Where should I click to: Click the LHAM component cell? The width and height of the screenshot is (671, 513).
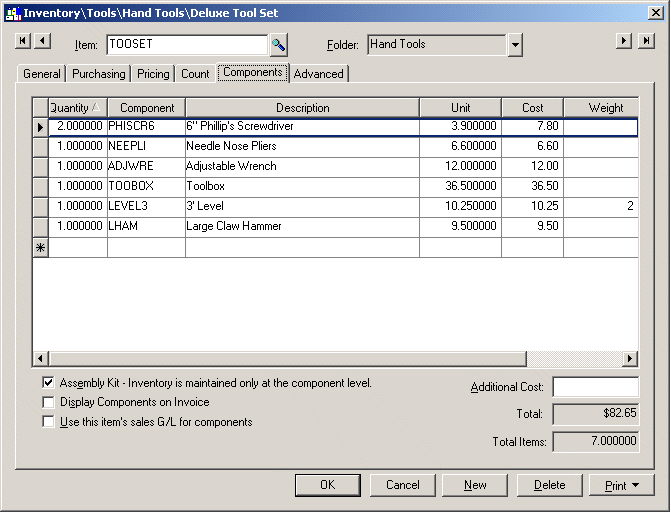click(x=146, y=227)
